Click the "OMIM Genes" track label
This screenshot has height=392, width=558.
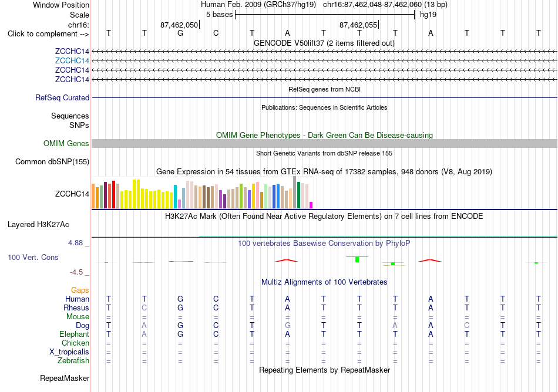click(x=66, y=143)
